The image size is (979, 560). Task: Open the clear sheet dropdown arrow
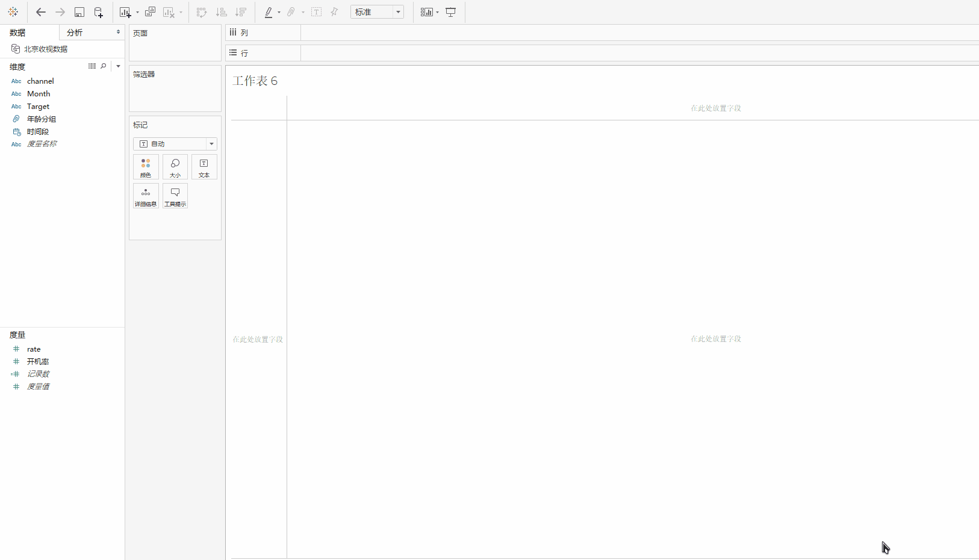coord(181,12)
